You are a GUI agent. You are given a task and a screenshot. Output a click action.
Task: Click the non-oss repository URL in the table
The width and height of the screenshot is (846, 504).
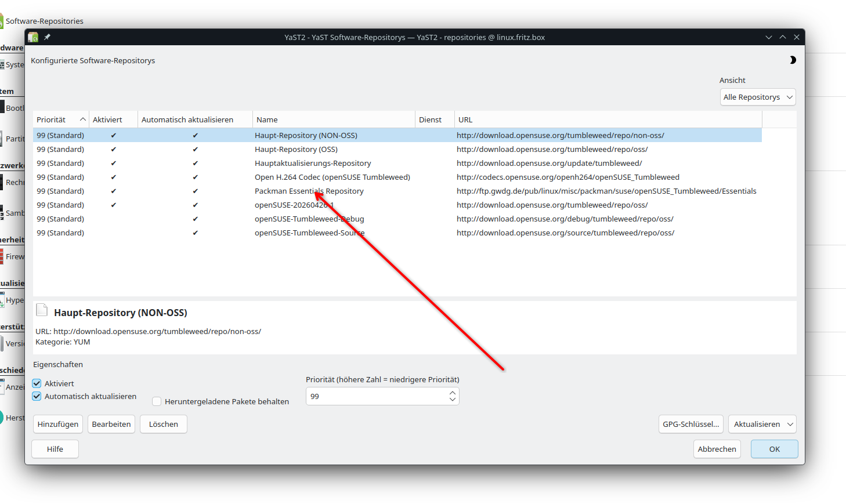click(561, 135)
